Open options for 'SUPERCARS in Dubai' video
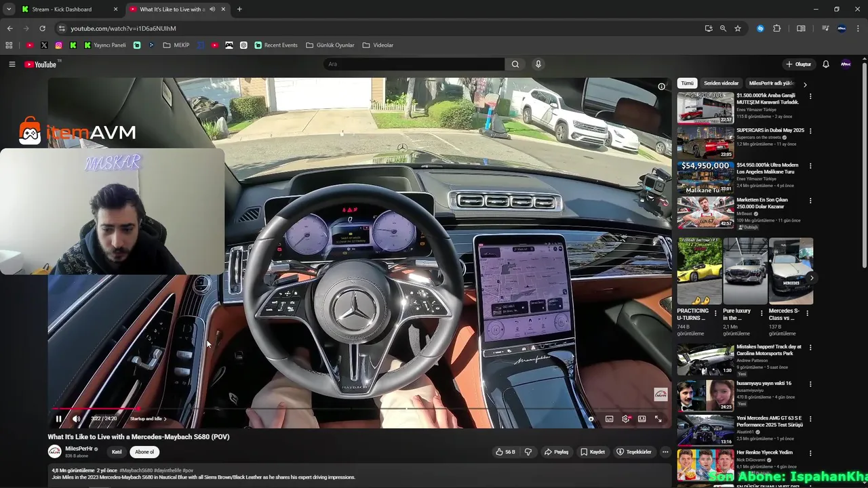The image size is (868, 488). pos(810,131)
